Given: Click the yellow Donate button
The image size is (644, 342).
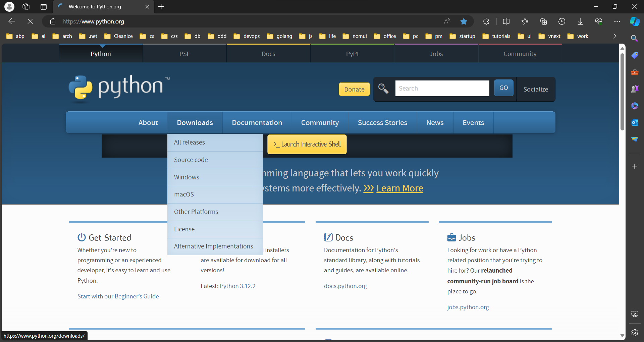Looking at the screenshot, I should point(354,89).
